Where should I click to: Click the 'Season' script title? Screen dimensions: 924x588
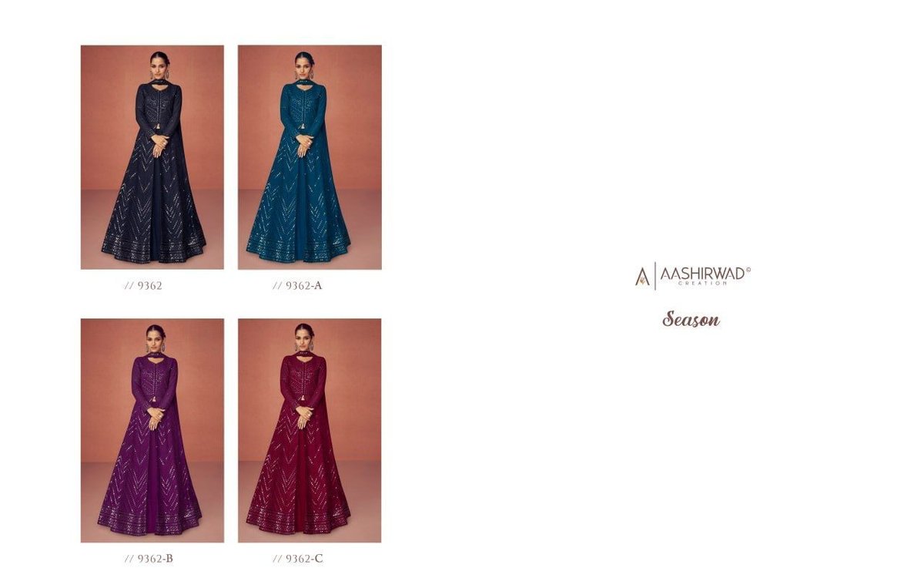691,318
